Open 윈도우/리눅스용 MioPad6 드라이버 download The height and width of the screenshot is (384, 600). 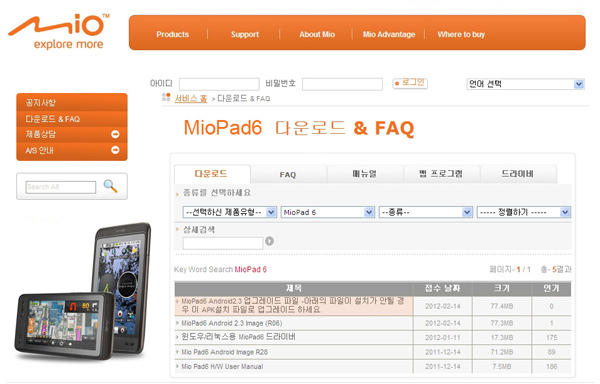[238, 337]
